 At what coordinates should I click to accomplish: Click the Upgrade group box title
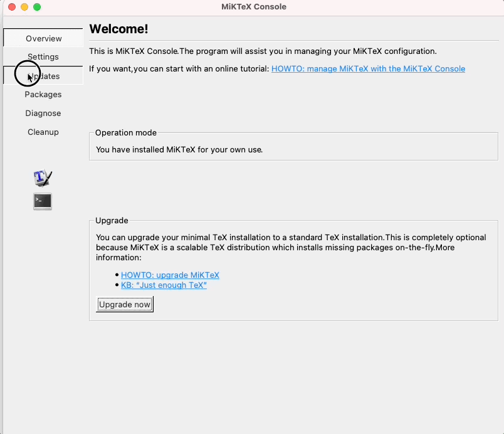click(112, 221)
